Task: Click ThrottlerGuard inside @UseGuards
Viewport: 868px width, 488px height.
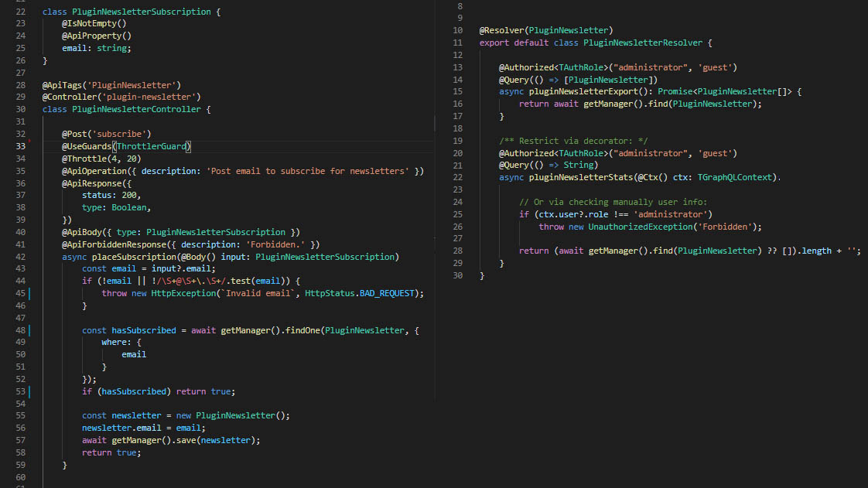Action: click(151, 147)
